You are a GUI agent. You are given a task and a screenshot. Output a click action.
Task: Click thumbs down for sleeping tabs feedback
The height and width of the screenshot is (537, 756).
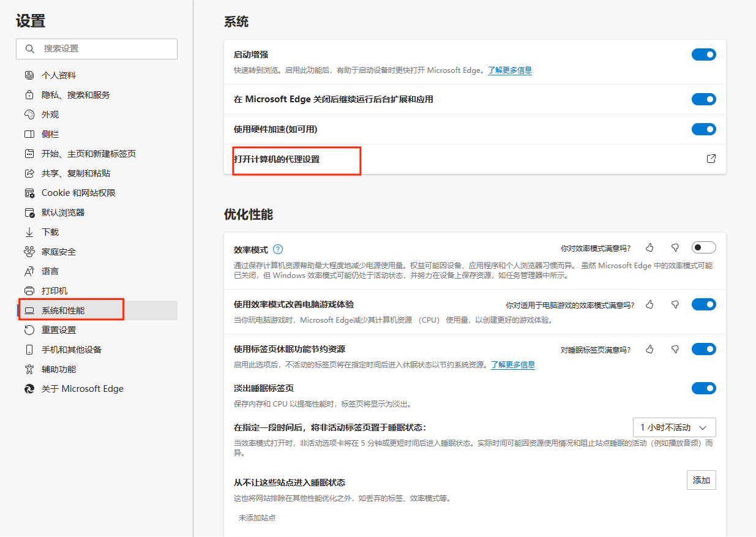[675, 350]
